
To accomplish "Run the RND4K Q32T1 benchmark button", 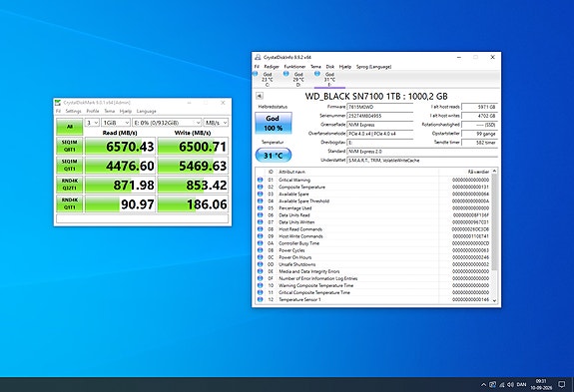I will [x=70, y=185].
